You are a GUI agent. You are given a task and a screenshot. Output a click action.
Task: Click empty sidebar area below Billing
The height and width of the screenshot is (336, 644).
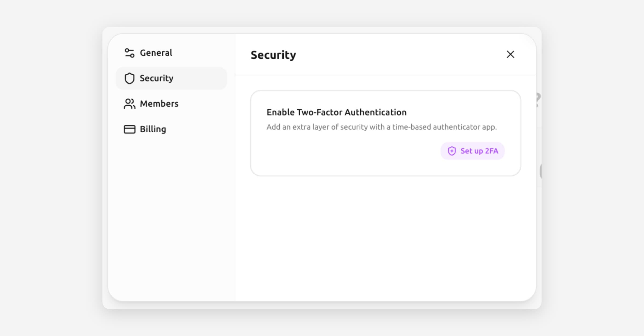point(172,214)
